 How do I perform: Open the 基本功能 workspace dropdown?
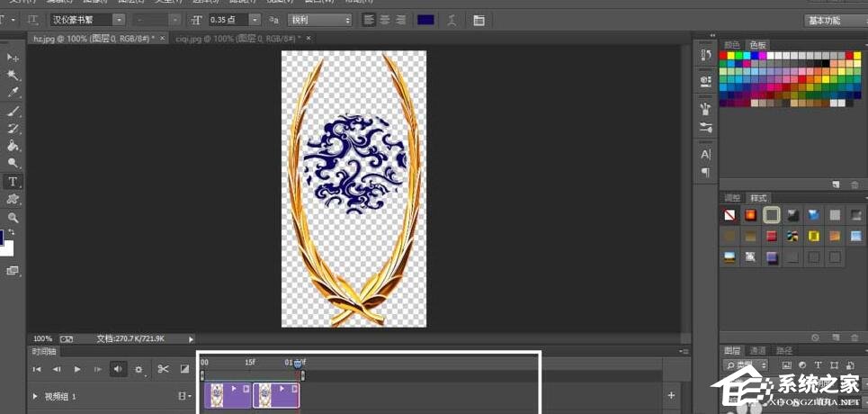click(x=834, y=20)
